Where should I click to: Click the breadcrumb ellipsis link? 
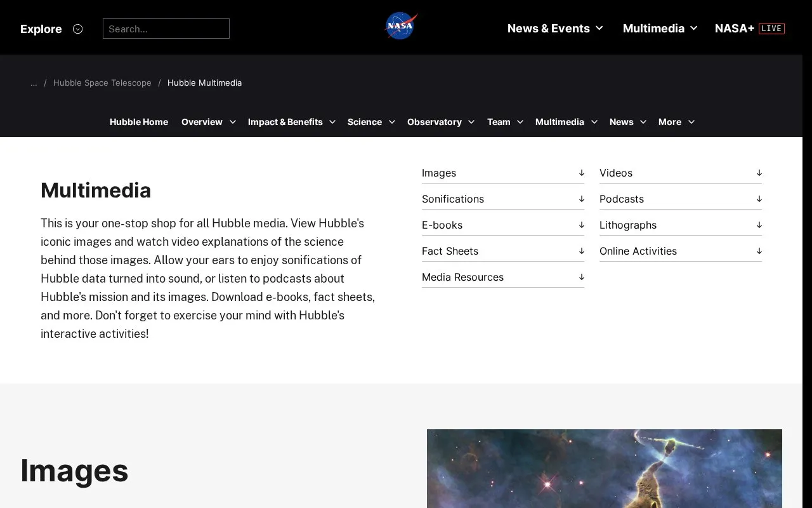(x=34, y=83)
